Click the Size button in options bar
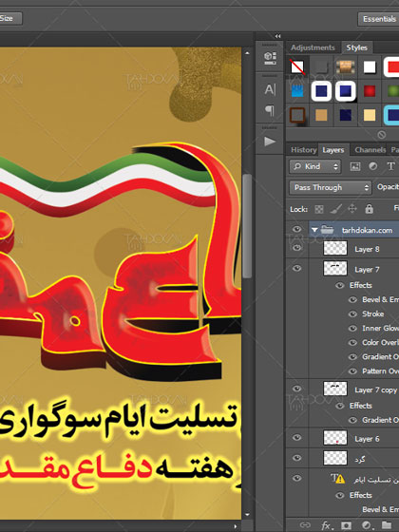399x532 pixels. (x=10, y=18)
